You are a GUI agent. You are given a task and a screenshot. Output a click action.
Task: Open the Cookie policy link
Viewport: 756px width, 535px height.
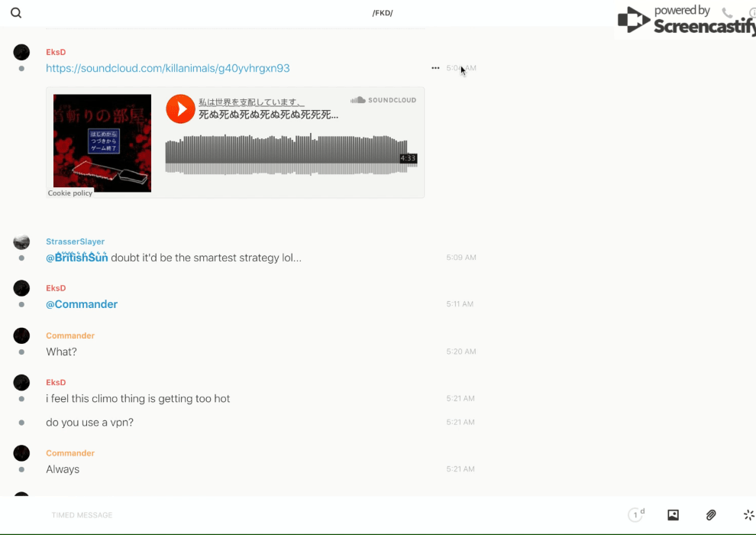(x=70, y=193)
